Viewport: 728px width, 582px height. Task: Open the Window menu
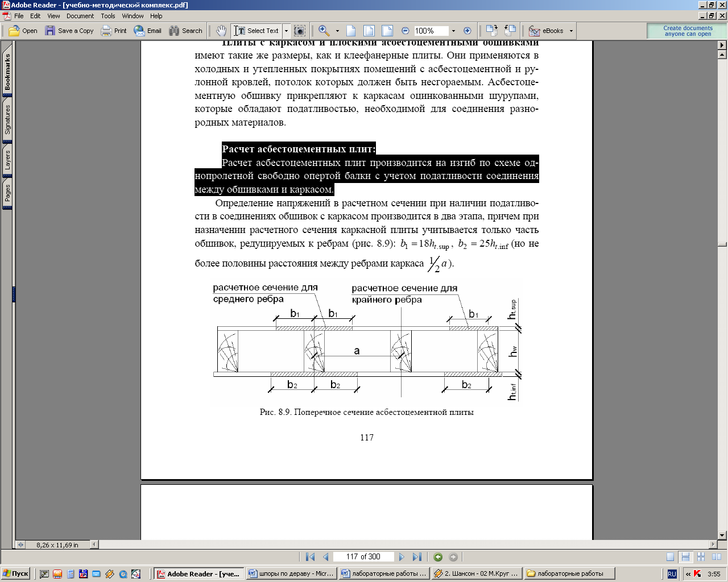click(x=133, y=16)
